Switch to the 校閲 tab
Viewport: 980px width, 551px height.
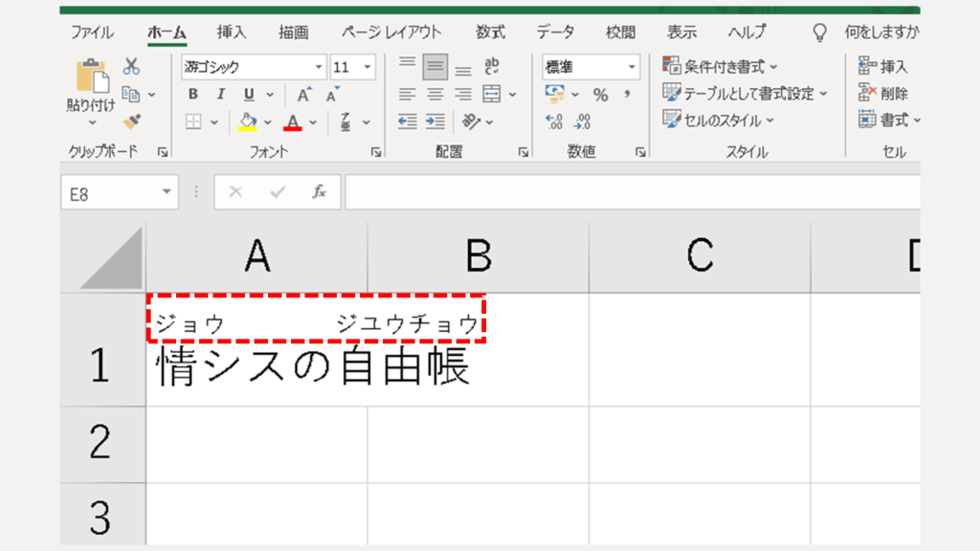(x=620, y=33)
